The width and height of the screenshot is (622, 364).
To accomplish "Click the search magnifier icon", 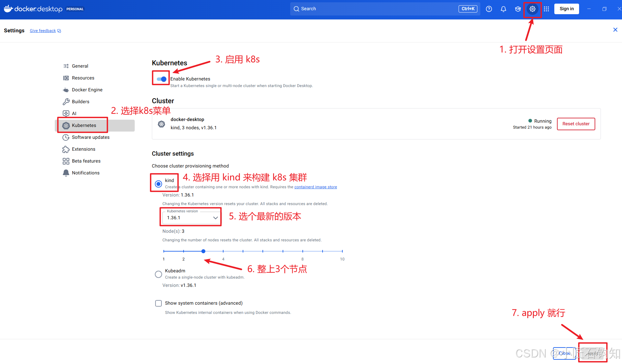I will click(x=296, y=9).
